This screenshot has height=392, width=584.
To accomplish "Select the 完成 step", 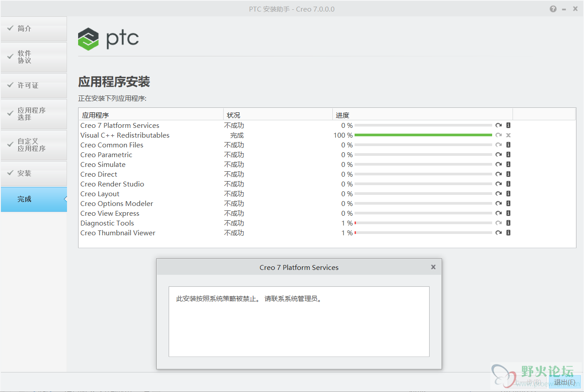I will coord(34,199).
